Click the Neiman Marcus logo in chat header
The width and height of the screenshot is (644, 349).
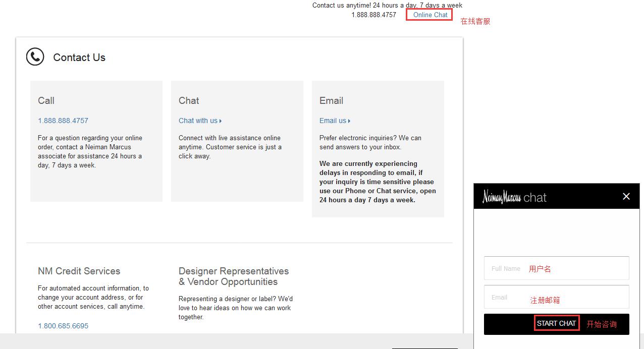[x=501, y=197]
